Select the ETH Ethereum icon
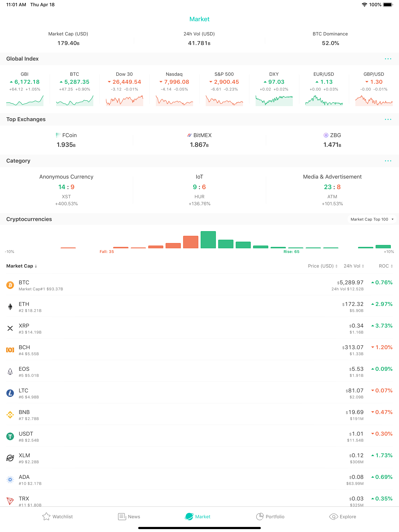The width and height of the screenshot is (399, 532). click(x=10, y=307)
